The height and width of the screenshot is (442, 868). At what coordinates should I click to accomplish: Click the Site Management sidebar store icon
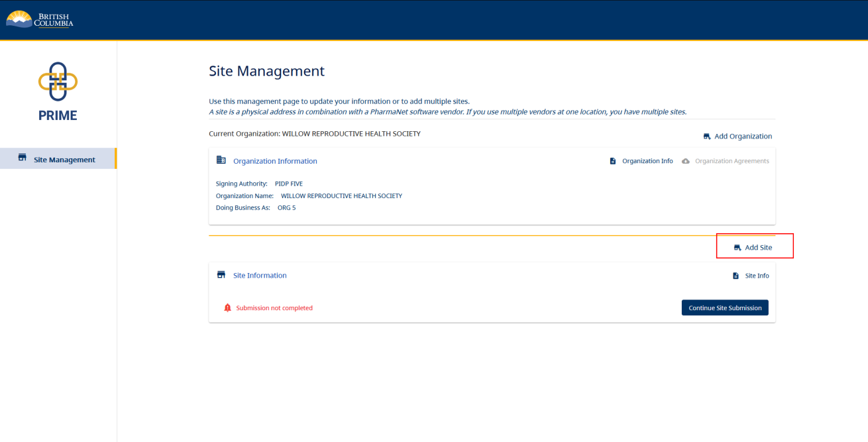point(23,158)
